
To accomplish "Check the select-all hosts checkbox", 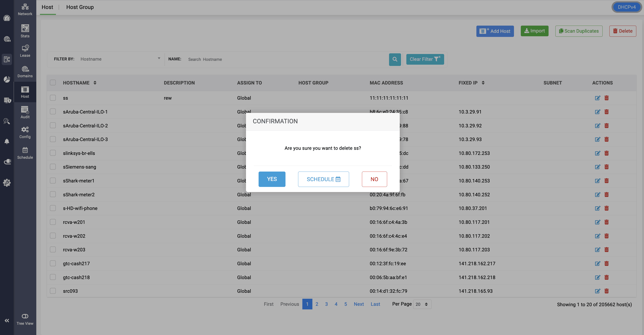I will (53, 82).
